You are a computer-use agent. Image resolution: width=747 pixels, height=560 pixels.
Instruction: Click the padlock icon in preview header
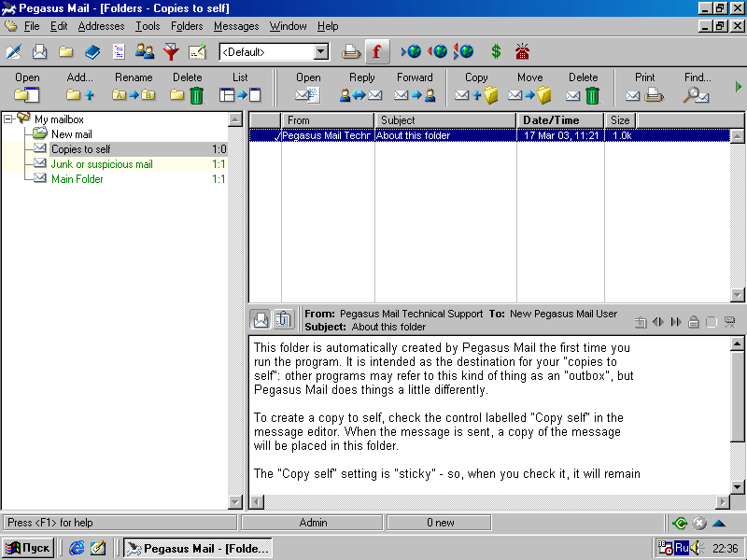pos(694,322)
